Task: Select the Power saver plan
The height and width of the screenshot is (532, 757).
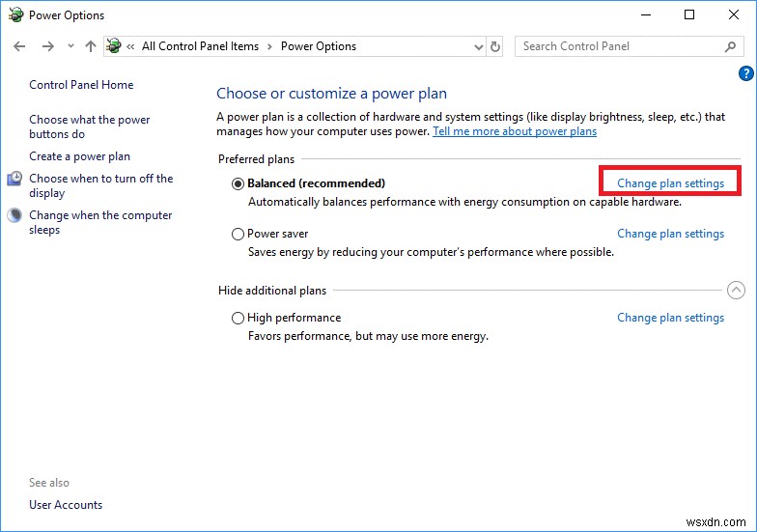Action: click(238, 234)
